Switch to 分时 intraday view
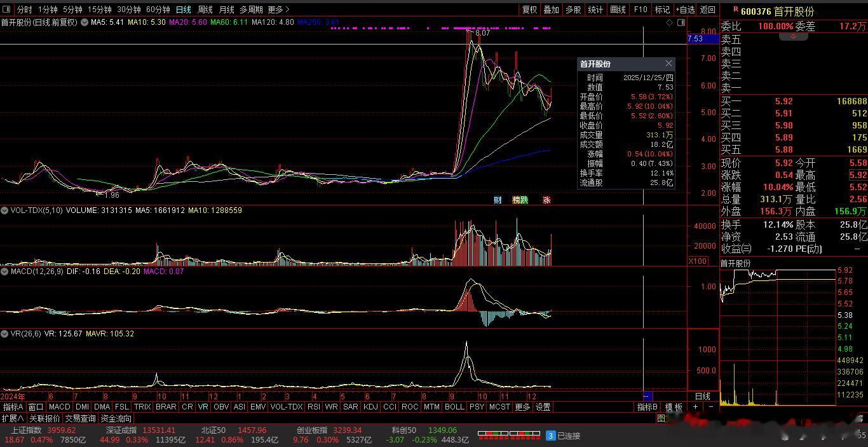 coord(24,10)
